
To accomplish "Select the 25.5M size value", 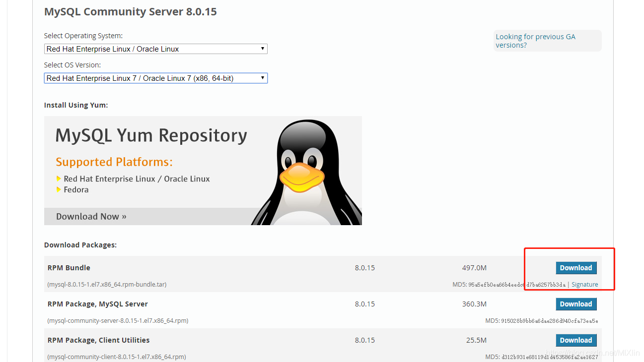I will [x=476, y=340].
